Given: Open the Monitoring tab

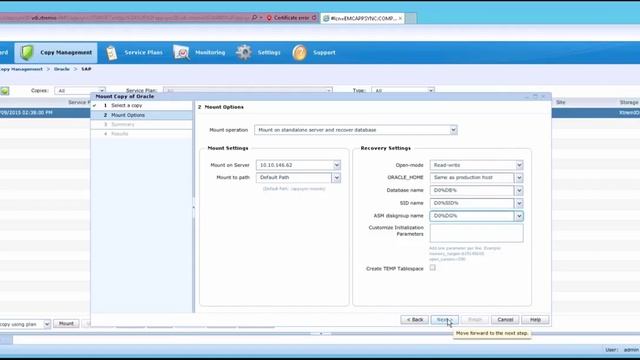Looking at the screenshot, I should [x=200, y=53].
